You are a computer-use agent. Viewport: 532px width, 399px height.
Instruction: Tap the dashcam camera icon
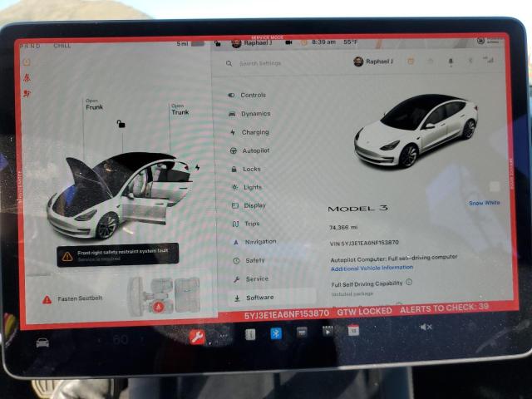288,42
